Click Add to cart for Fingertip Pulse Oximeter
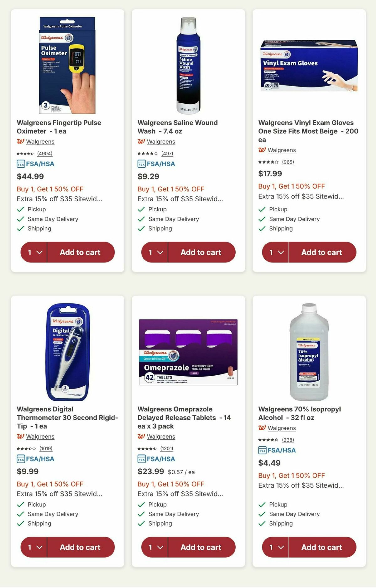This screenshot has height=588, width=376. click(81, 252)
